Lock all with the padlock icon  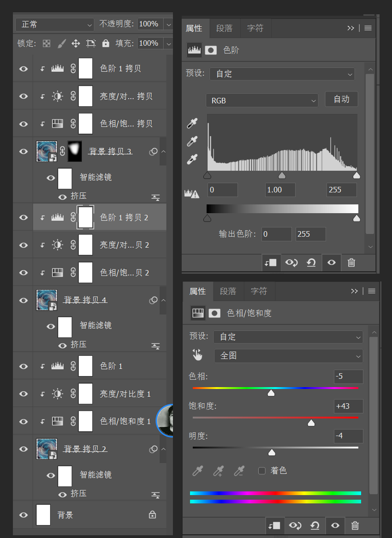coord(106,43)
